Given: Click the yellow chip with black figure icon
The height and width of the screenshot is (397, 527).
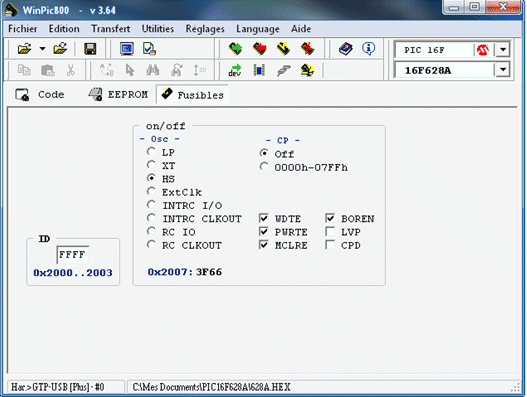Looking at the screenshot, I should [307, 70].
